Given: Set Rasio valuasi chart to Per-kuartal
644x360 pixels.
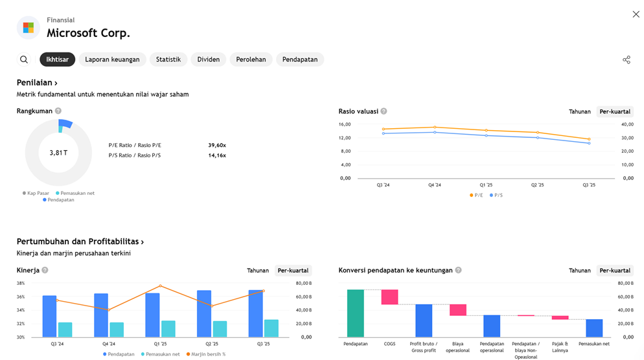Looking at the screenshot, I should [615, 111].
